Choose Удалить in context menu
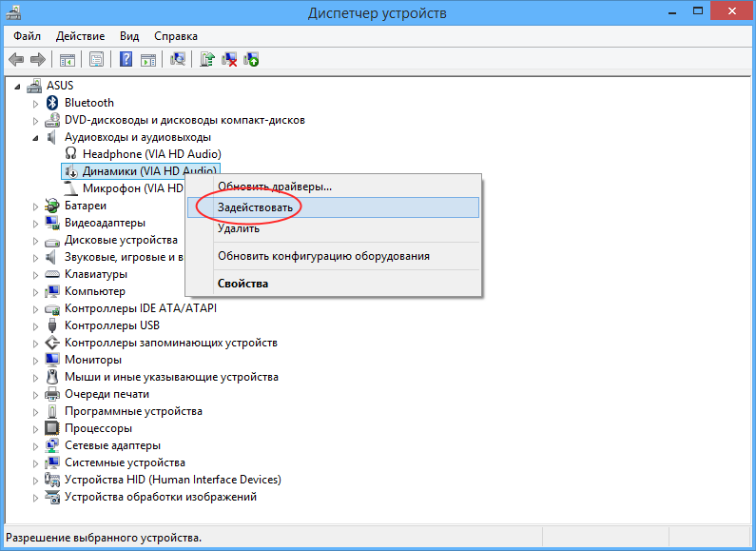 click(333, 228)
